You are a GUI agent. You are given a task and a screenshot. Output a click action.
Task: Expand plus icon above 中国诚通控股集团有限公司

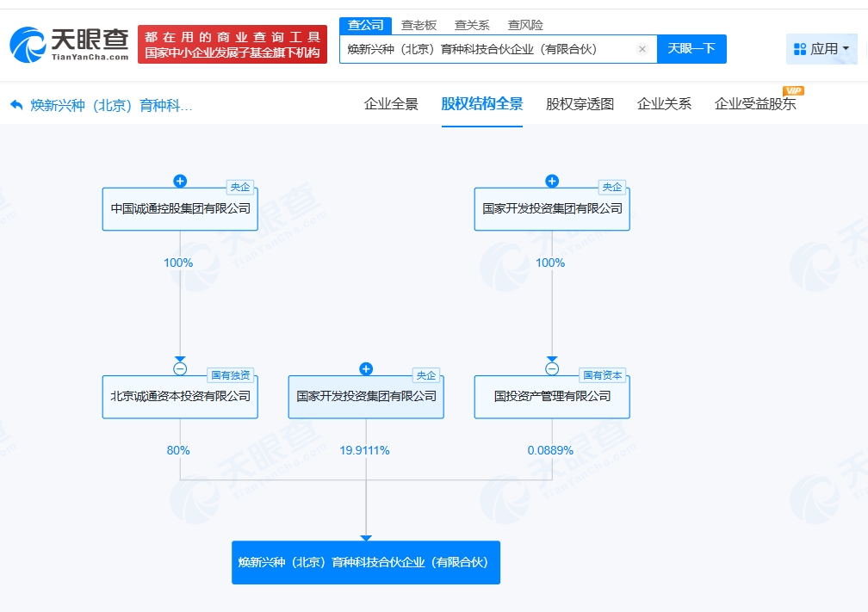180,181
